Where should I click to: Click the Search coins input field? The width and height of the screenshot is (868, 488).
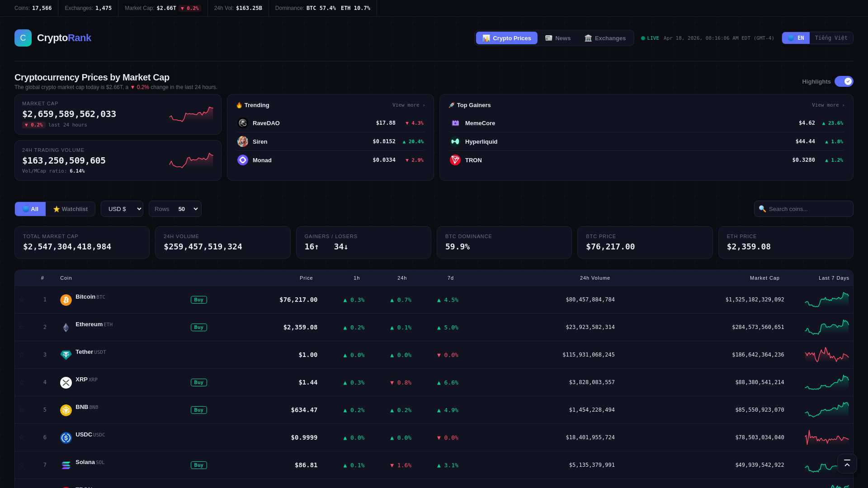804,209
